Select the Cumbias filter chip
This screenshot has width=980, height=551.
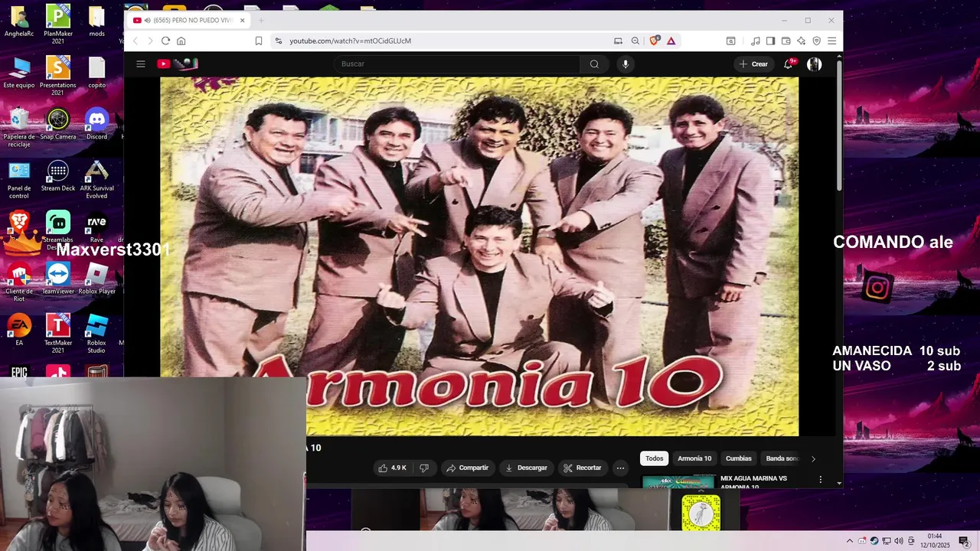tap(739, 458)
